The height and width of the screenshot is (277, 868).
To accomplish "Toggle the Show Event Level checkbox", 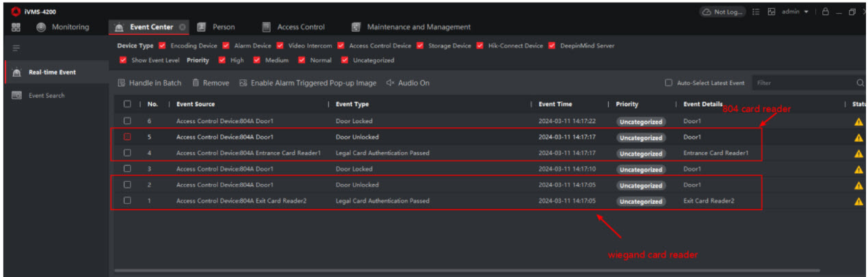I will 123,60.
